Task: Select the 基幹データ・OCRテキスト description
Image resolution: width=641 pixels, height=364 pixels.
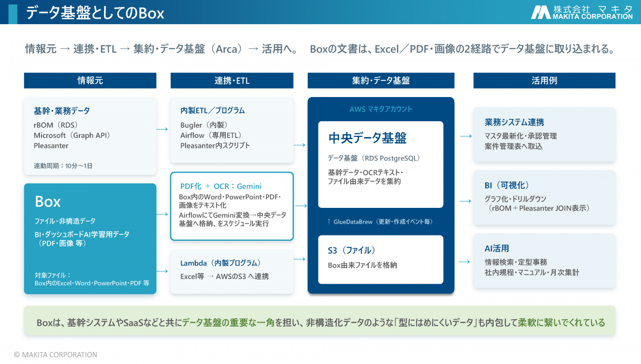Action: coord(365,177)
